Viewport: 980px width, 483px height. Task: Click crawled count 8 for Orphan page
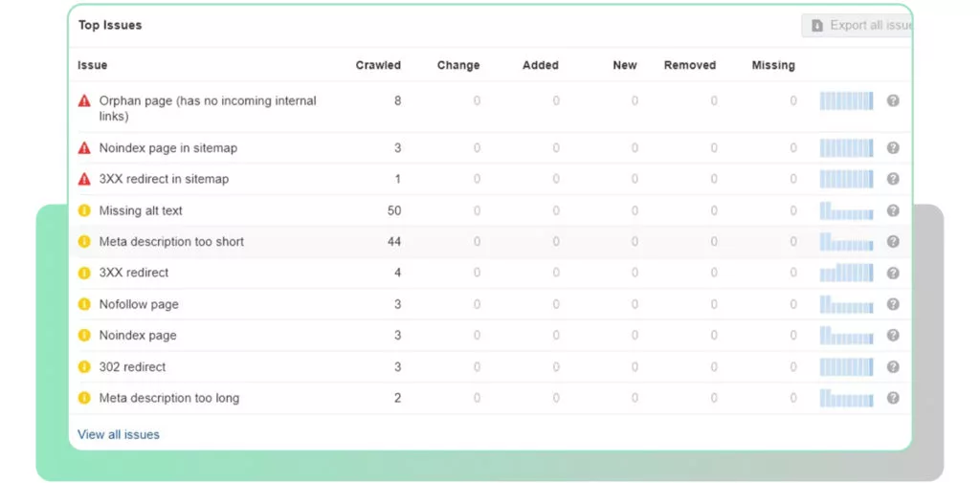[x=397, y=100]
